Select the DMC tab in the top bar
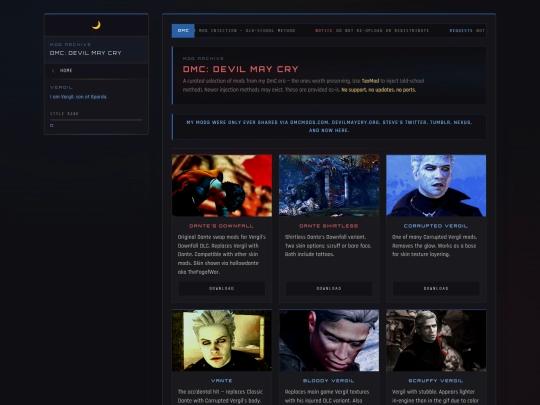 tap(183, 31)
